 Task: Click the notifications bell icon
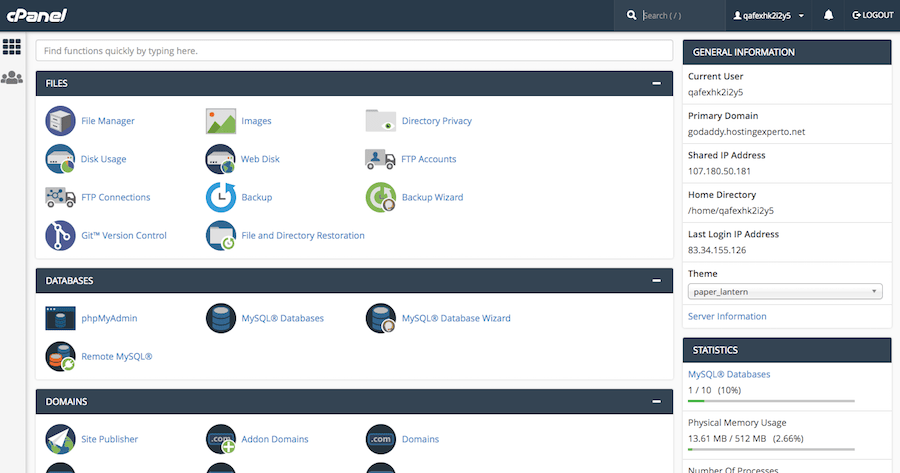pos(828,15)
